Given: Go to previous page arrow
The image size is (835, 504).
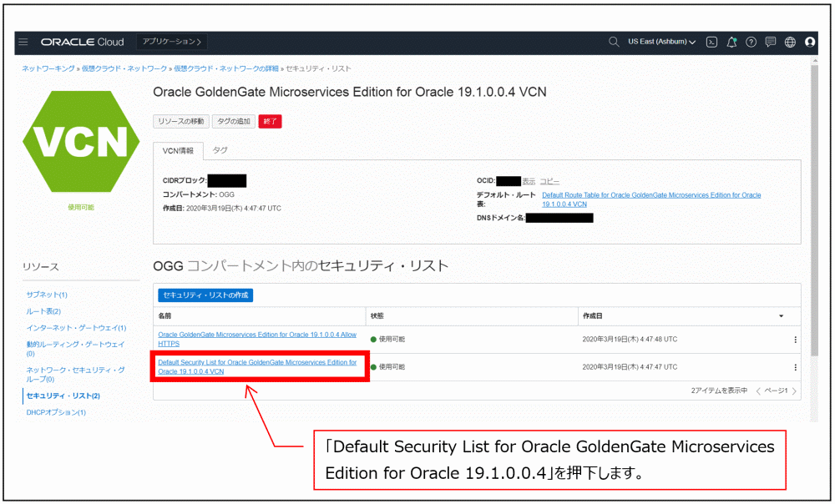Looking at the screenshot, I should (x=758, y=391).
